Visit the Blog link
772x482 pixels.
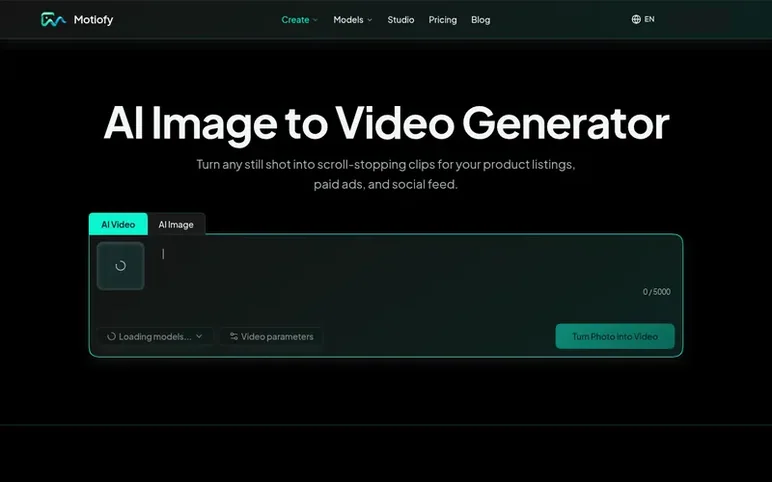480,20
